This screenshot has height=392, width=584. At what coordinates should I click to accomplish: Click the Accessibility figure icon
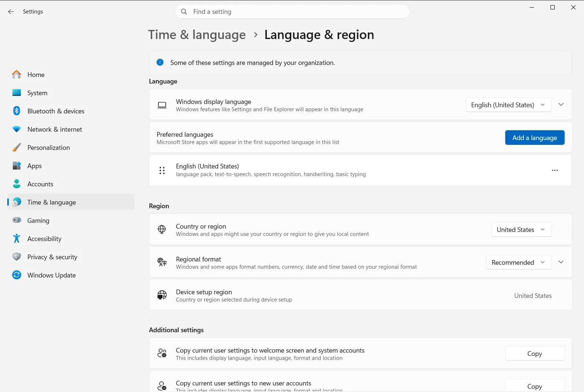coord(16,238)
